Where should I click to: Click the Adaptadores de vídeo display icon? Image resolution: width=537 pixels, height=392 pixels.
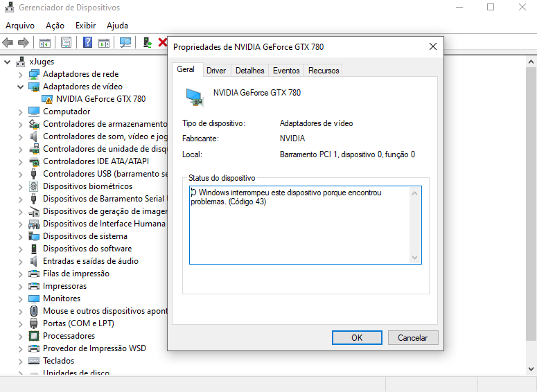click(x=34, y=87)
